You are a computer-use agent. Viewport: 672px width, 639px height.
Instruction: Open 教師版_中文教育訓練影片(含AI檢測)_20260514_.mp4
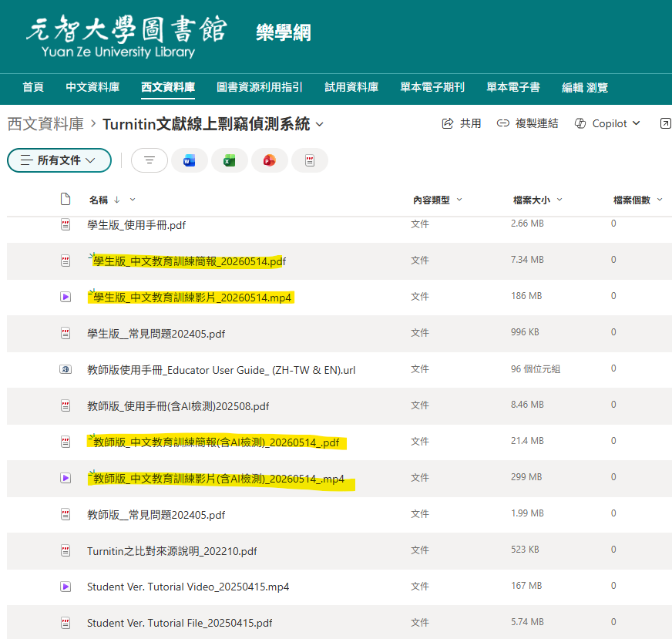219,478
